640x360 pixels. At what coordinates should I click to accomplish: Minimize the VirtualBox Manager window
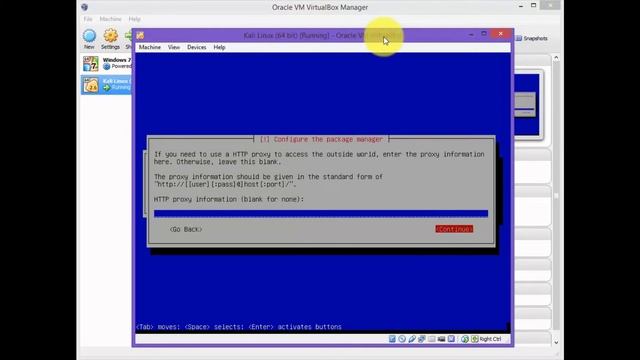point(521,6)
